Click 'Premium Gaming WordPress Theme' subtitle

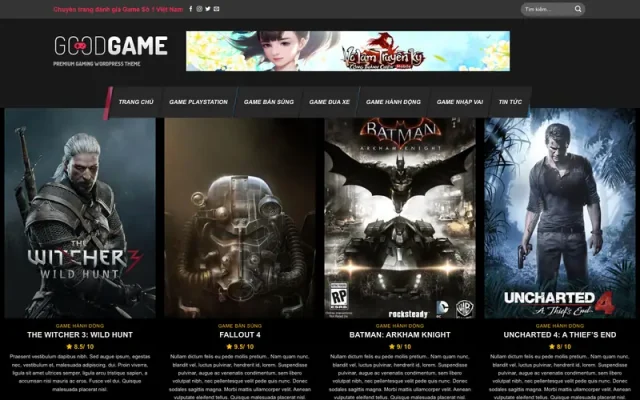[x=97, y=64]
